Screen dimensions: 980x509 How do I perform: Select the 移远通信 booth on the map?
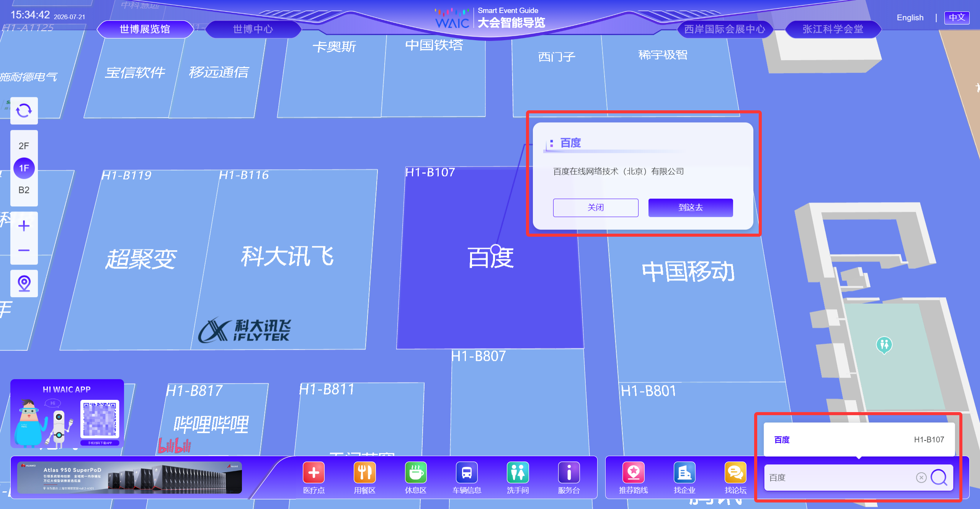coord(219,72)
